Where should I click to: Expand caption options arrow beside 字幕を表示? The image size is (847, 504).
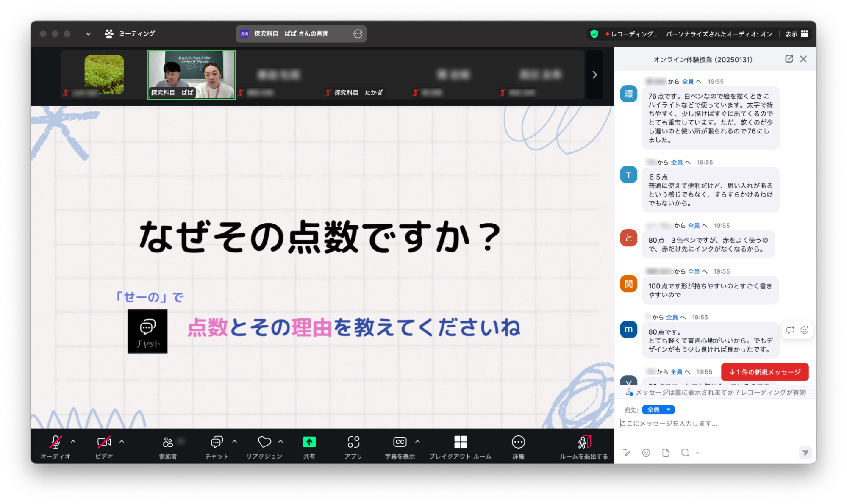[x=417, y=441]
